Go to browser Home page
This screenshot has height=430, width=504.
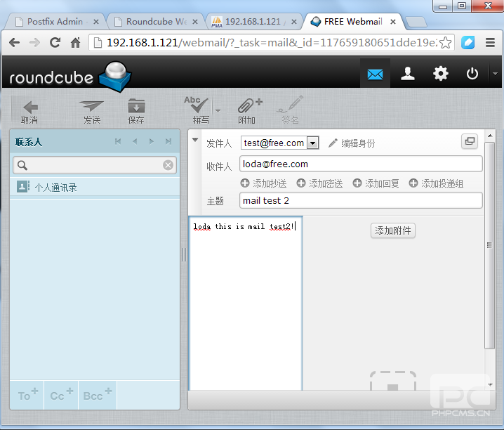(76, 42)
